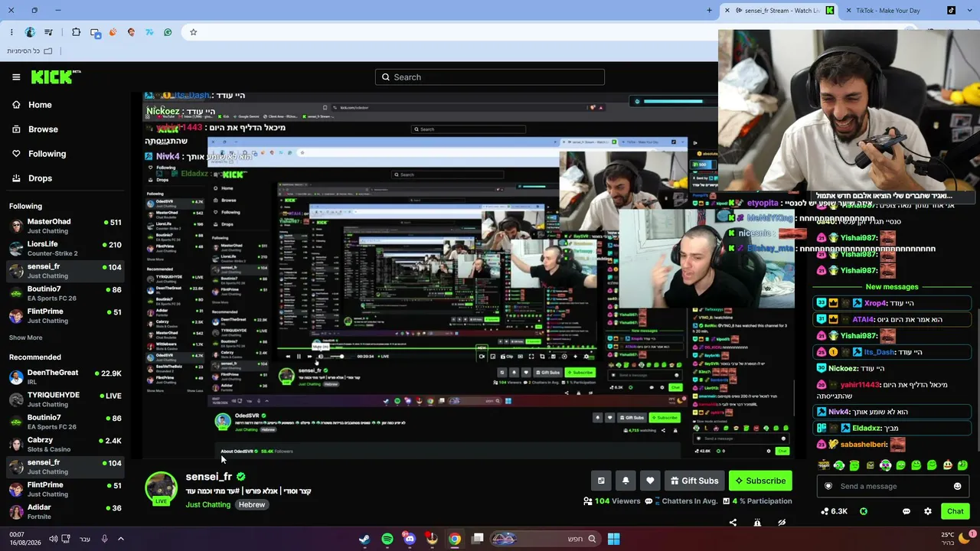This screenshot has height=551, width=980.
Task: Click the bell notification button under the stream
Action: click(626, 481)
